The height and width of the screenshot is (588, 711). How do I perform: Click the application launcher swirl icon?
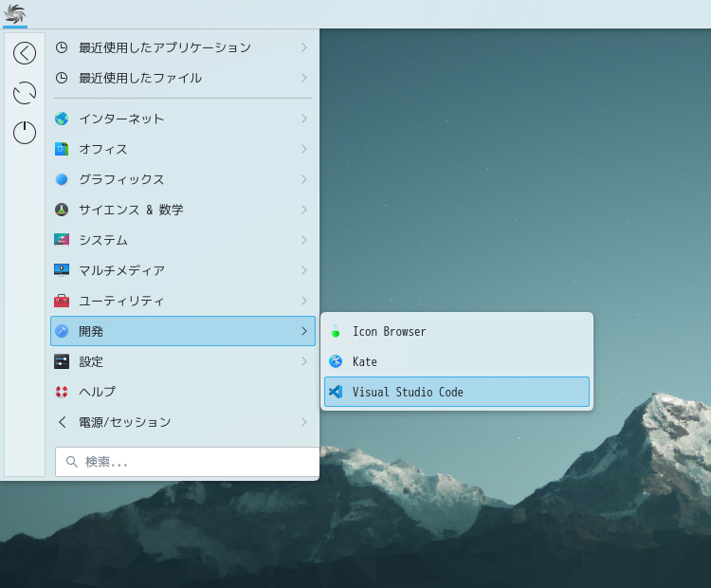pyautogui.click(x=15, y=13)
